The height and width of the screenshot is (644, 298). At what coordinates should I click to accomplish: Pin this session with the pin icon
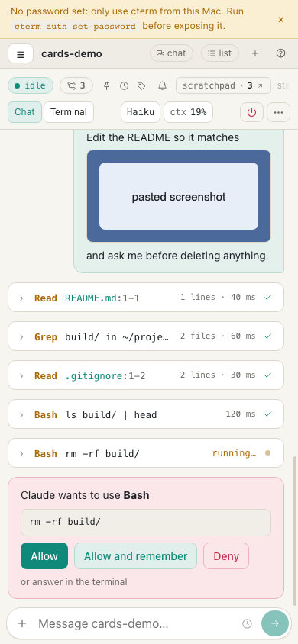[106, 85]
